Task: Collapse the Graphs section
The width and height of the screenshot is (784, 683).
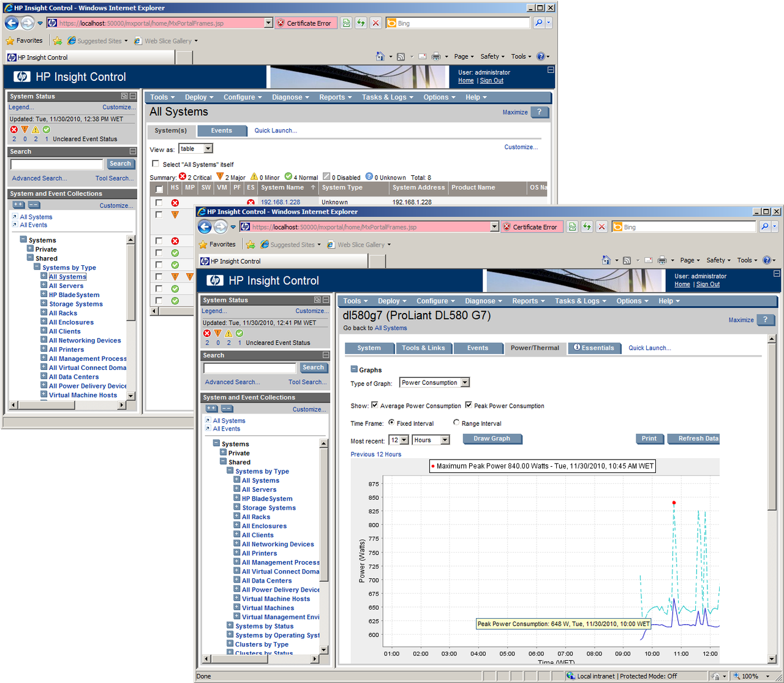Action: click(x=354, y=369)
